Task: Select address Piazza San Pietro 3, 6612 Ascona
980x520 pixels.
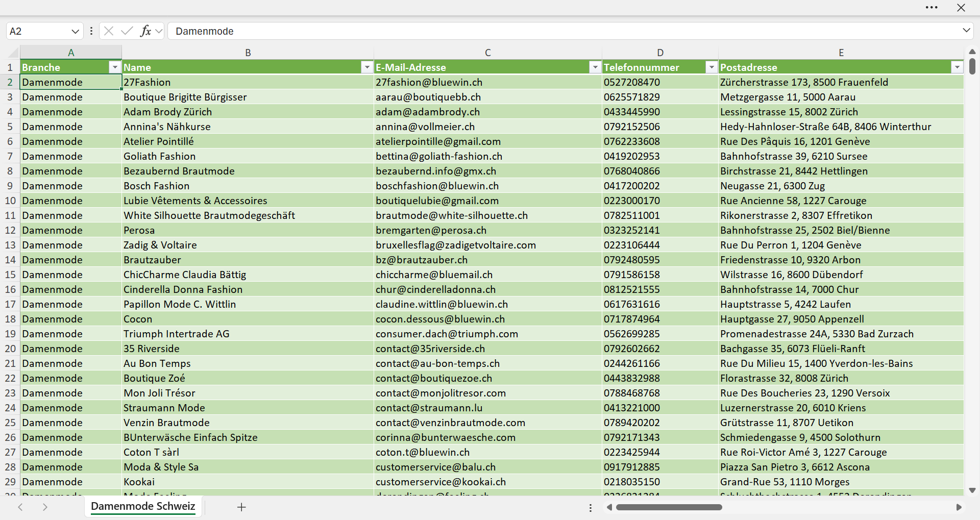Action: [841, 467]
